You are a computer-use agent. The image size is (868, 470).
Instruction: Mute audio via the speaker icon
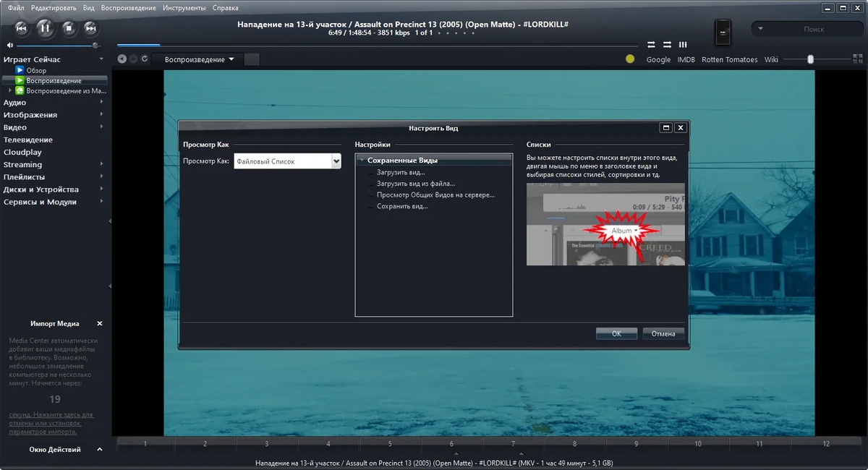click(x=10, y=45)
